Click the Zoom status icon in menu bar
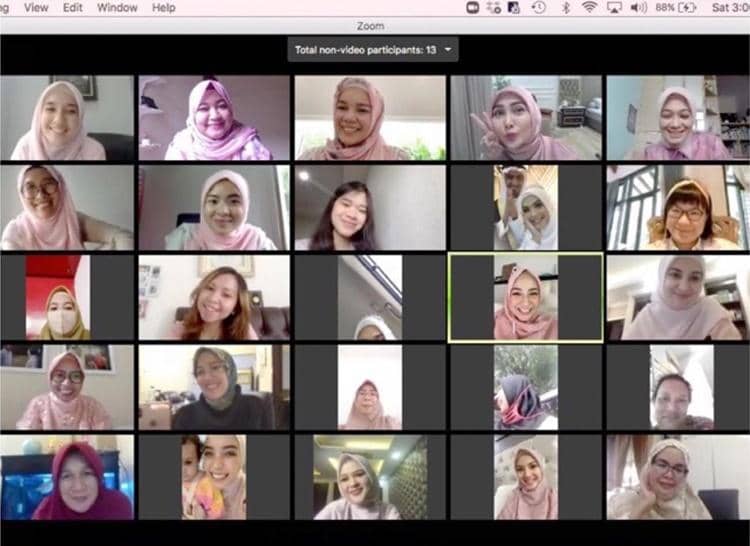 (472, 7)
